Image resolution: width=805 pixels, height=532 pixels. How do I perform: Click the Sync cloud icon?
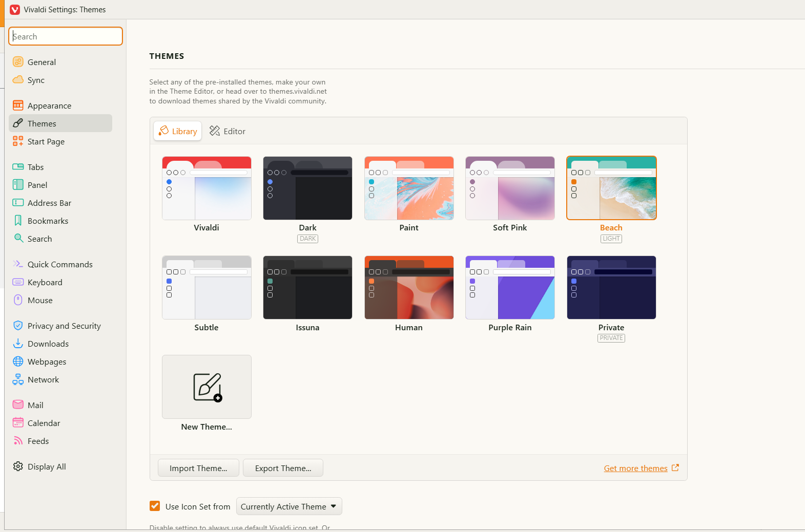tap(18, 80)
